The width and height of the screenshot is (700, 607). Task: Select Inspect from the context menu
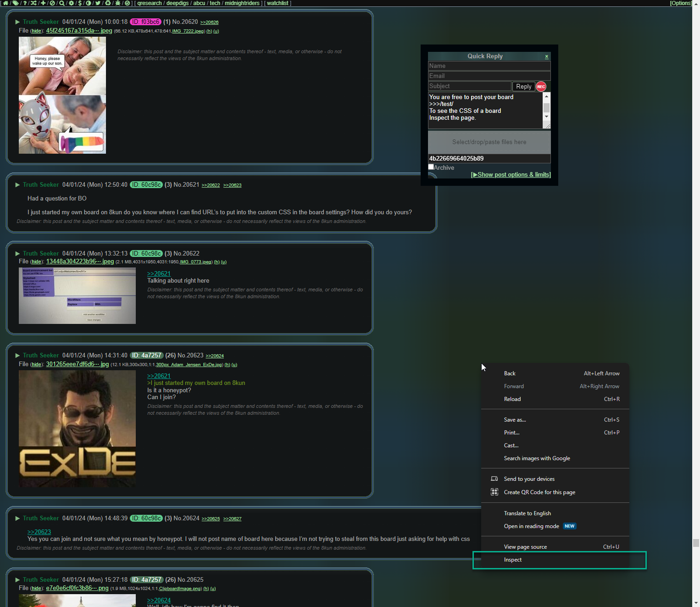click(x=555, y=560)
